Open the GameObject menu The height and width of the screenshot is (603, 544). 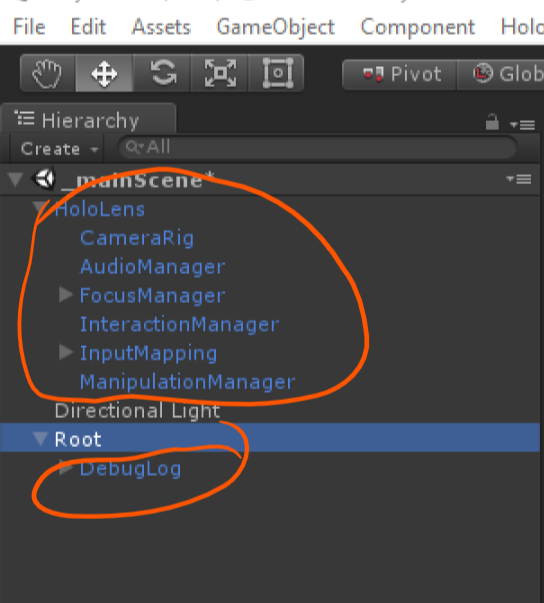(x=276, y=27)
